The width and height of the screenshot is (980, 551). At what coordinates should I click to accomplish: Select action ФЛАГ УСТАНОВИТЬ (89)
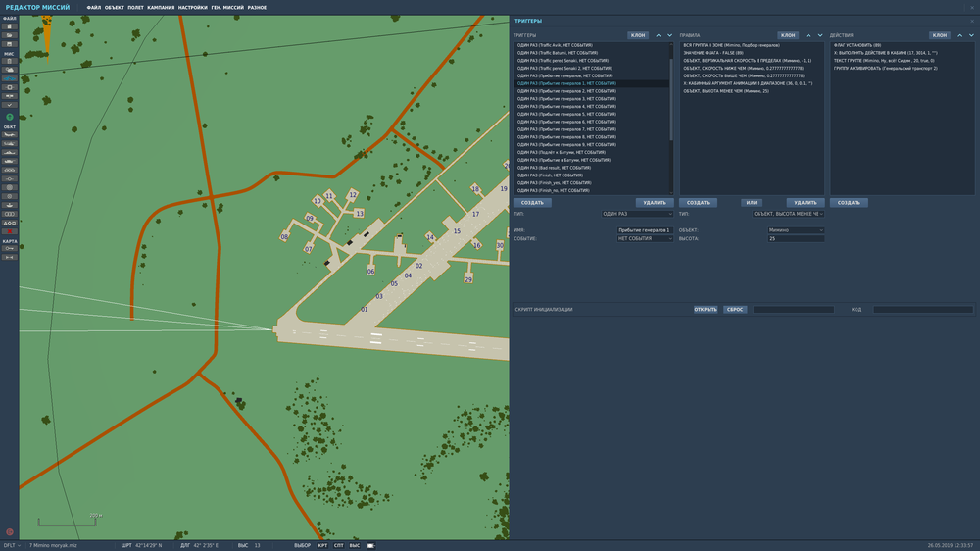[902, 45]
